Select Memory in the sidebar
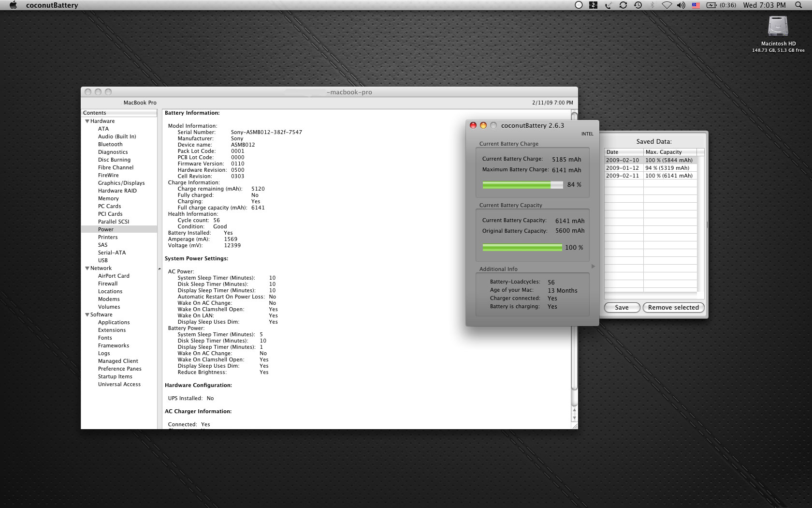Screen dimensions: 812x508 [x=108, y=198]
